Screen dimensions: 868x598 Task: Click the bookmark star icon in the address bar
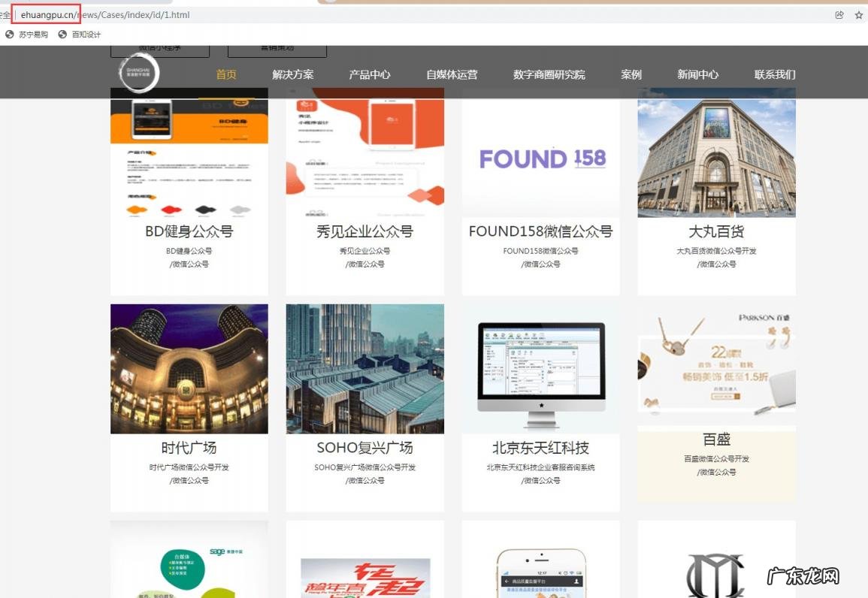[x=858, y=14]
